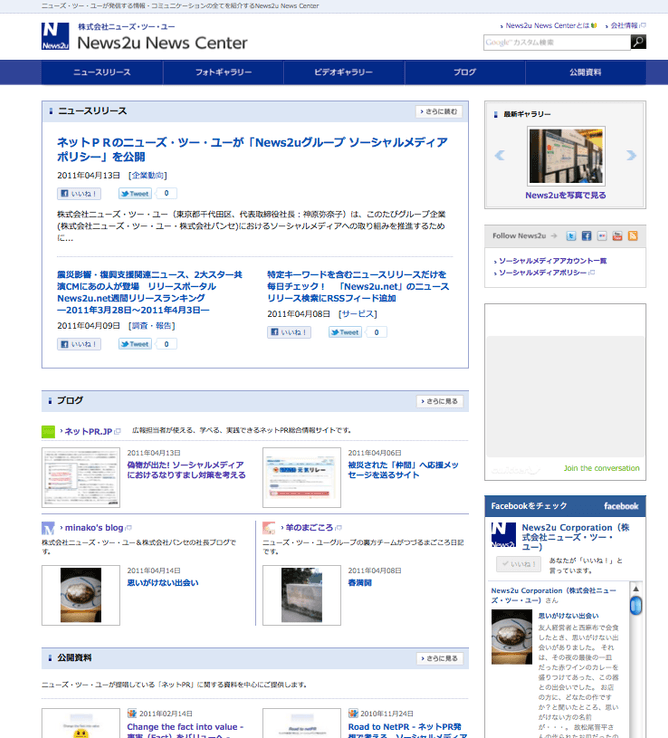
Task: Open 被災された「仲間」へ応援メッセージ blog post
Action: click(403, 470)
